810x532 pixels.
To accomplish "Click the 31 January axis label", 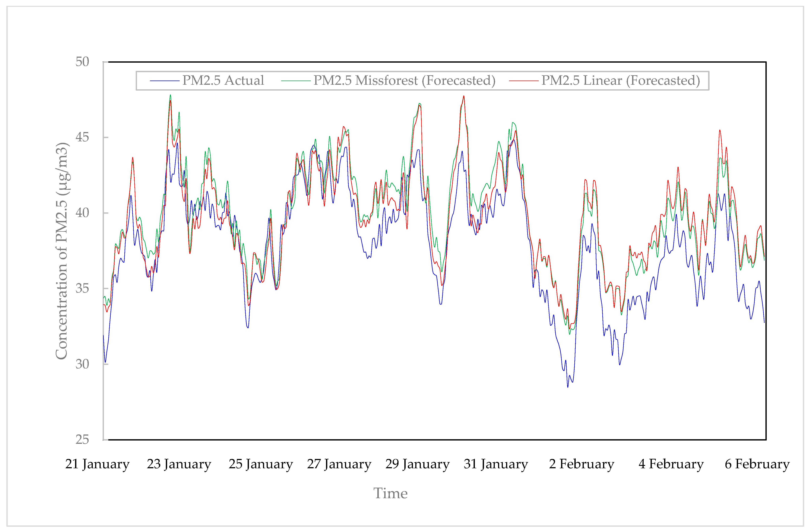I will 496,464.
